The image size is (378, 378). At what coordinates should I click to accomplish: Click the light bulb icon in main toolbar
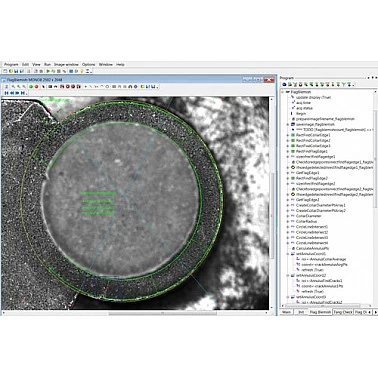pyautogui.click(x=82, y=71)
